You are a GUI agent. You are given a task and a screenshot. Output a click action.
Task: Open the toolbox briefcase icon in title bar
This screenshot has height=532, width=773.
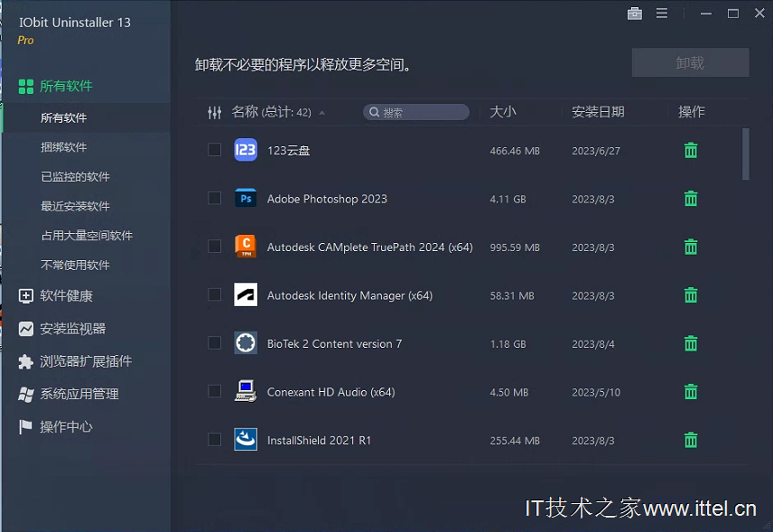[x=635, y=14]
